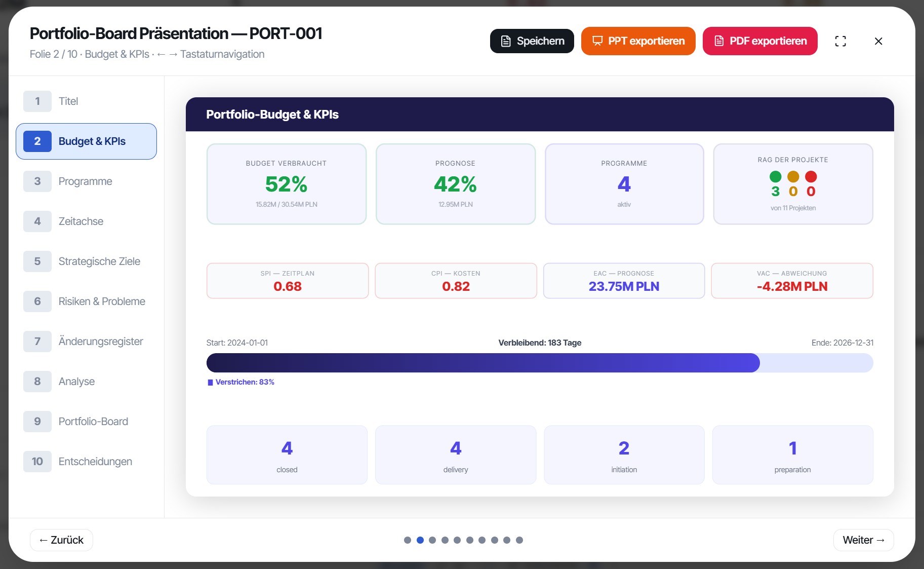Click the red RAG status dot
Image resolution: width=924 pixels, height=569 pixels.
point(811,176)
